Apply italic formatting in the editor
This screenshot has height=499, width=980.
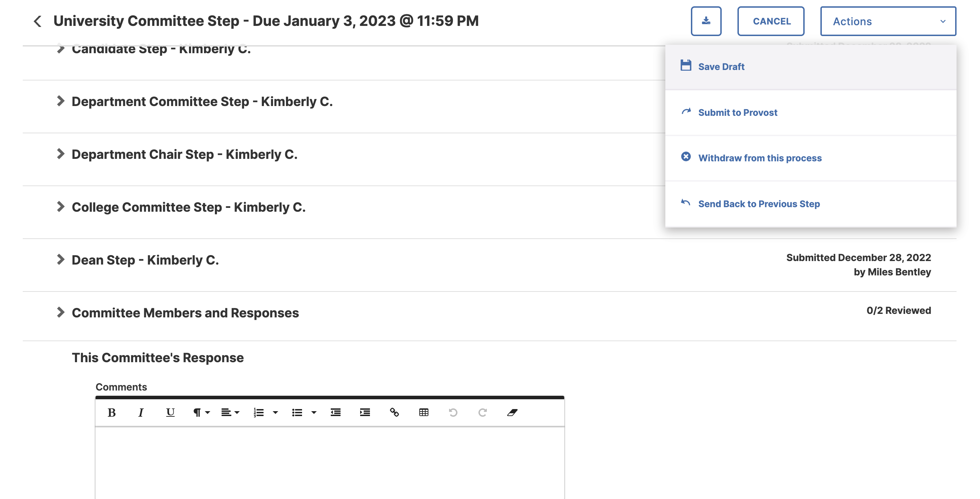[x=141, y=412]
